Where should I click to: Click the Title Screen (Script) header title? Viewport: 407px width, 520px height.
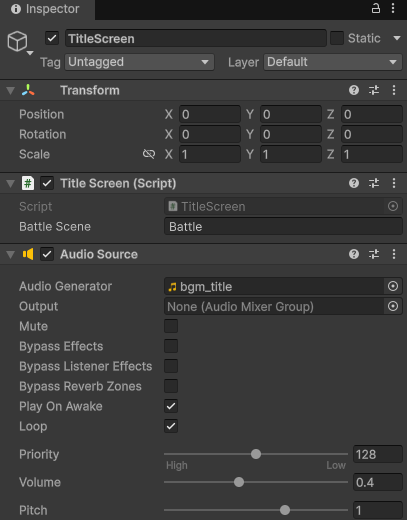point(118,183)
